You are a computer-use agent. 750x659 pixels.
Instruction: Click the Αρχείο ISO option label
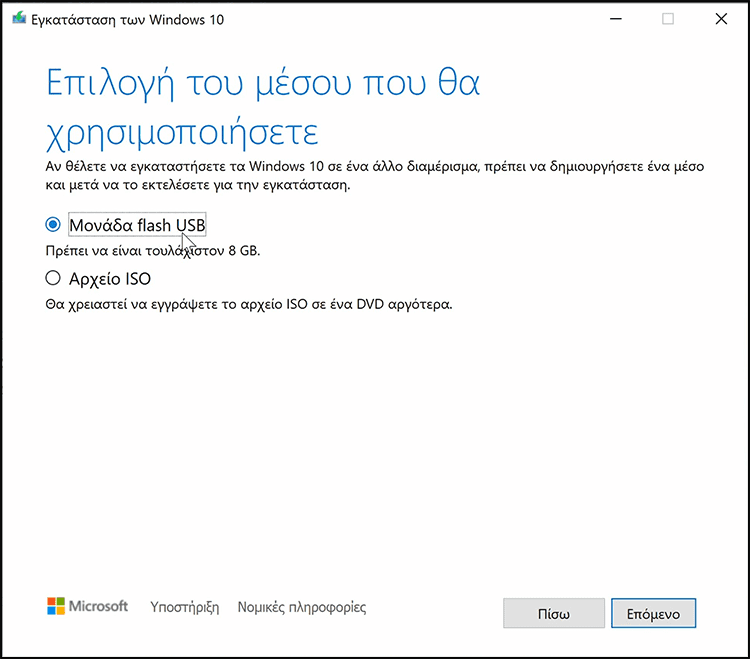tap(110, 279)
